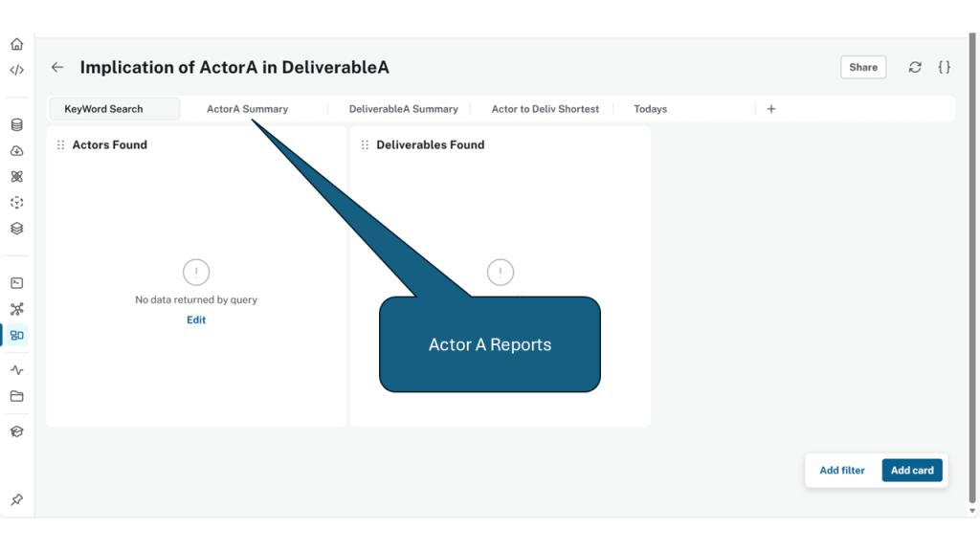
Task: Open the stacked layers icon in sidebar
Action: pyautogui.click(x=16, y=229)
